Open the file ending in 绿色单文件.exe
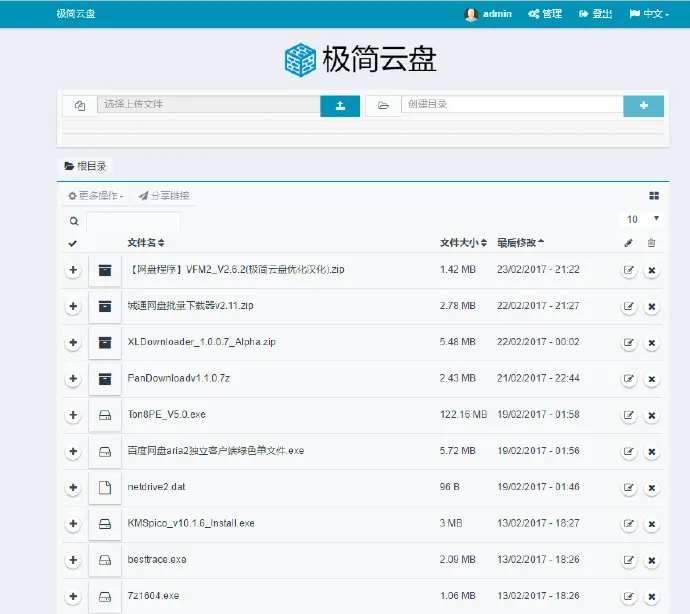 (x=216, y=451)
